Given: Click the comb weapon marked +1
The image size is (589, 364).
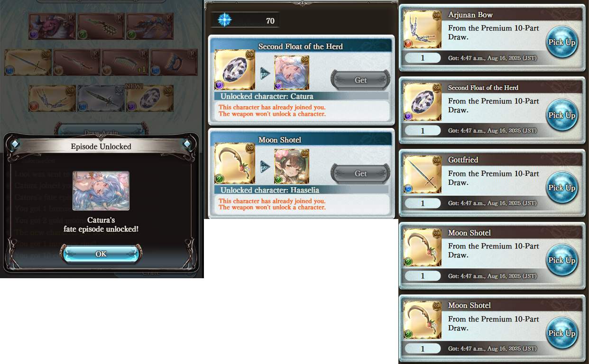Looking at the screenshot, I should [125, 63].
